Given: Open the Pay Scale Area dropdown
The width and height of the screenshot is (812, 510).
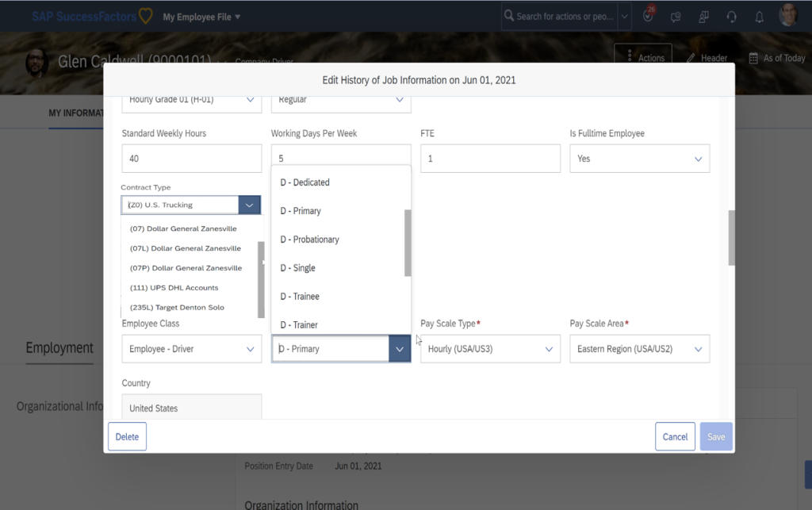Looking at the screenshot, I should pyautogui.click(x=640, y=349).
